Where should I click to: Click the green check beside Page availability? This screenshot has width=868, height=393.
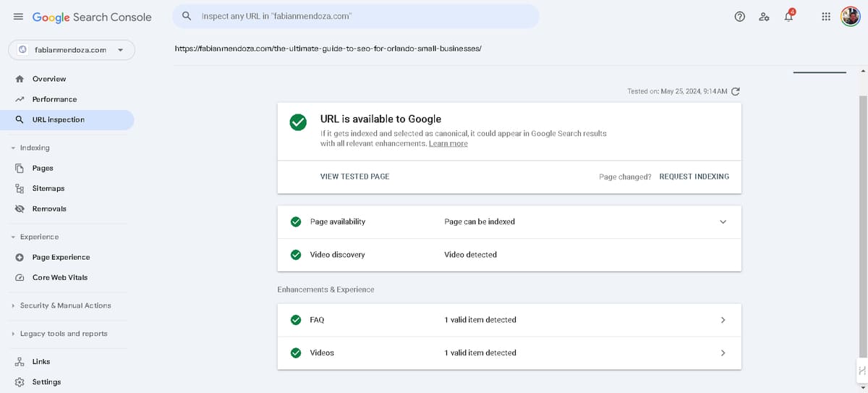click(x=296, y=221)
